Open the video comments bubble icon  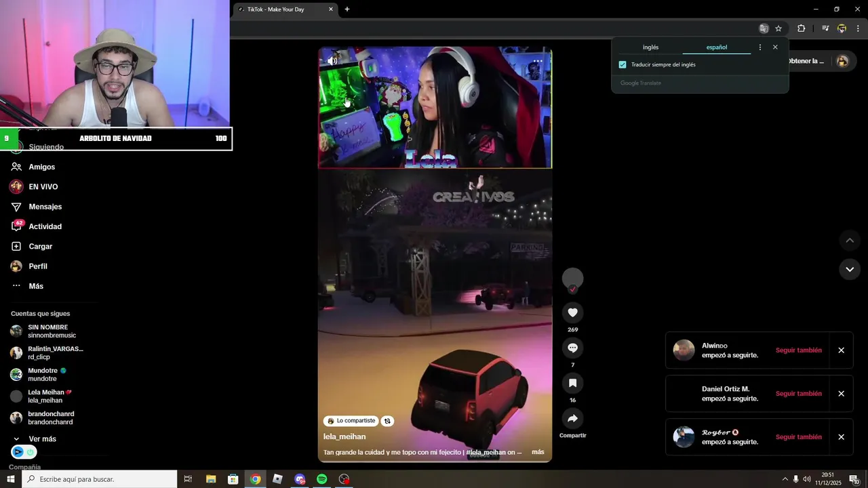[x=573, y=348]
